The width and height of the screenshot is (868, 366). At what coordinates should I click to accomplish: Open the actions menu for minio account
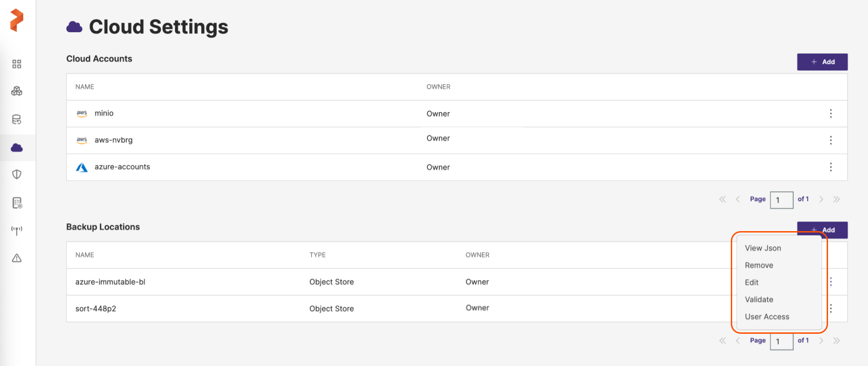pyautogui.click(x=831, y=114)
